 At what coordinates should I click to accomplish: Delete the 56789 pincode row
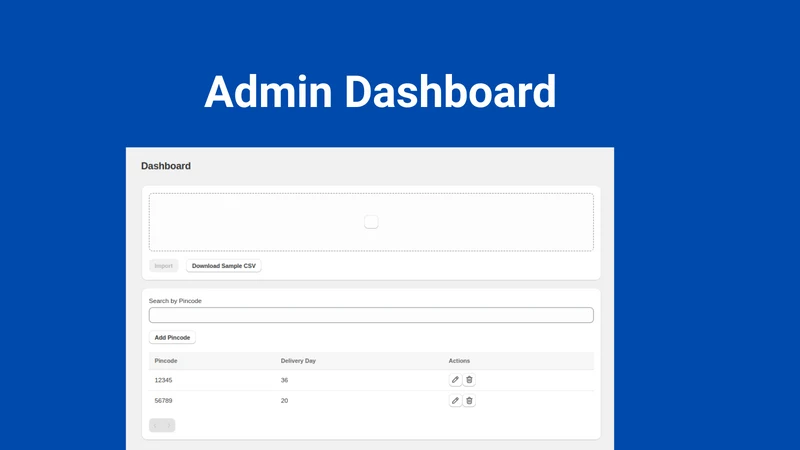(x=469, y=401)
